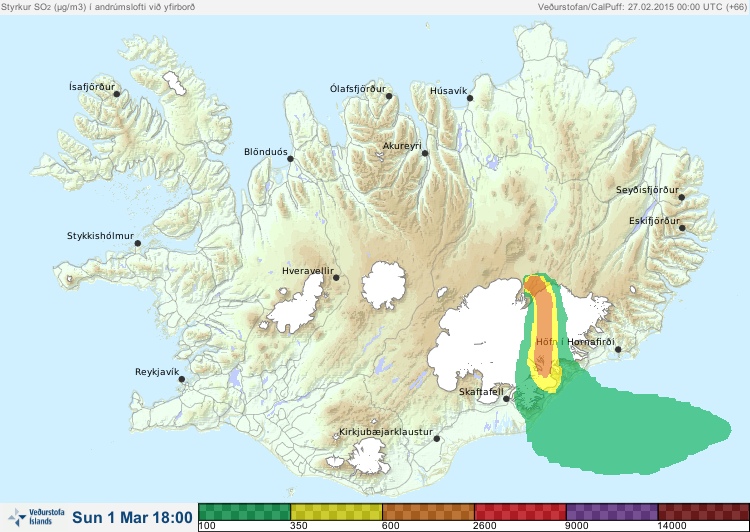Click the Veðurstofa Íslands logo
750x532 pixels.
click(x=36, y=517)
